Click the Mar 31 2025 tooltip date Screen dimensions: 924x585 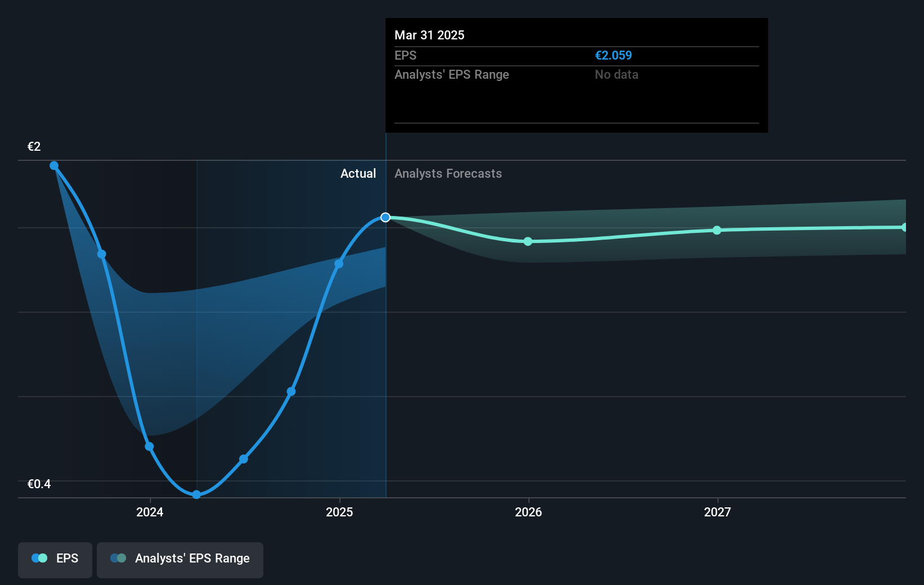pyautogui.click(x=429, y=35)
